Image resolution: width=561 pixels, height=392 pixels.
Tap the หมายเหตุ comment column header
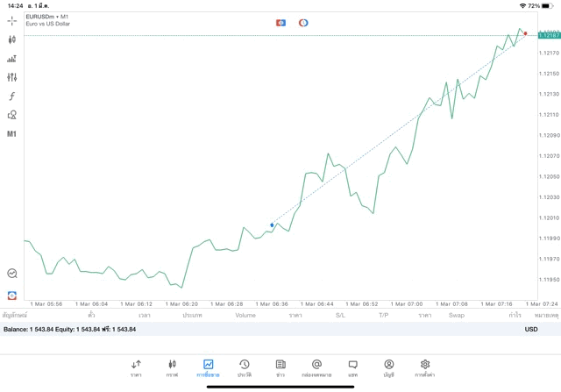[546, 316]
